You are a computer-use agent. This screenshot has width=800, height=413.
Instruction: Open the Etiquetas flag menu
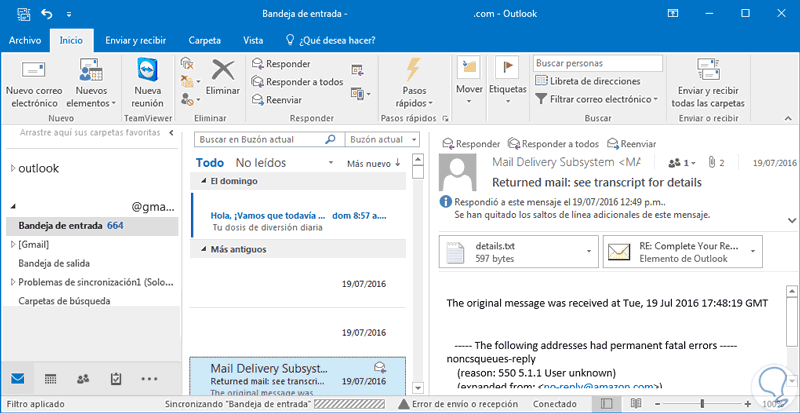pyautogui.click(x=508, y=82)
